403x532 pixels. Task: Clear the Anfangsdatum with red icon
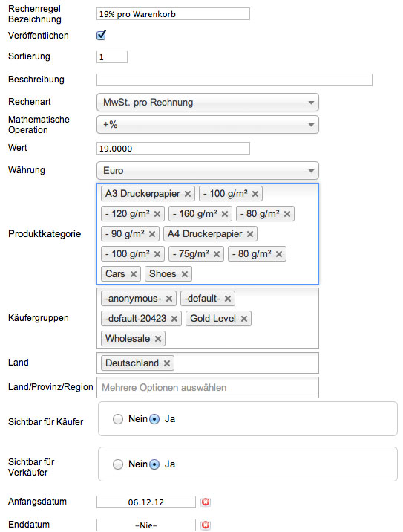tap(206, 502)
